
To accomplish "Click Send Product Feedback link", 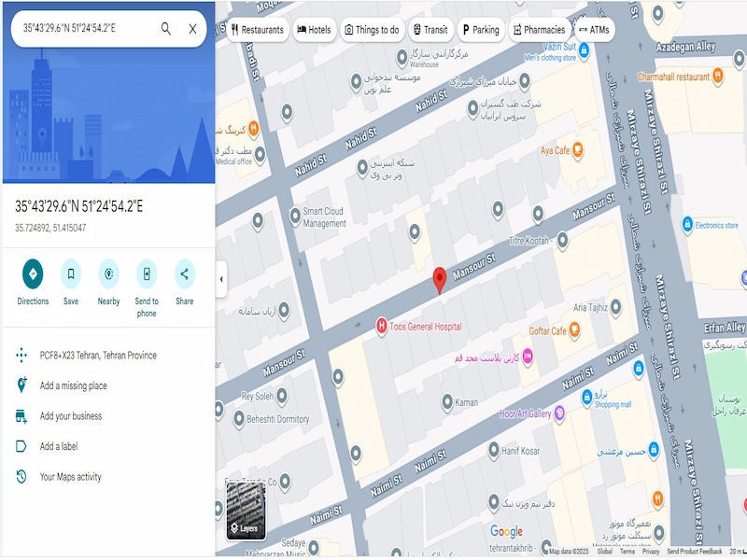I will 694,552.
